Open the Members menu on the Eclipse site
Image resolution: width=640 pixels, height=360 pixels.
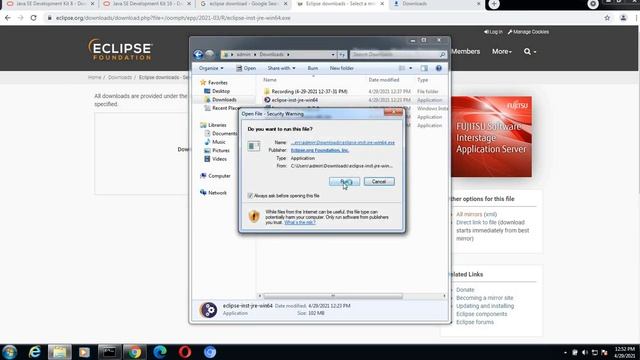[x=466, y=51]
